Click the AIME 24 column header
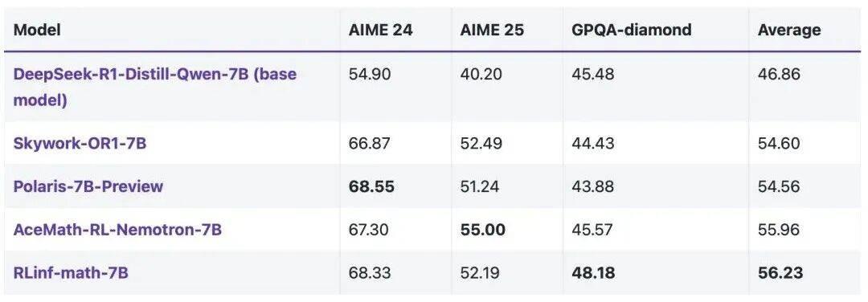868x302 pixels. tap(380, 30)
